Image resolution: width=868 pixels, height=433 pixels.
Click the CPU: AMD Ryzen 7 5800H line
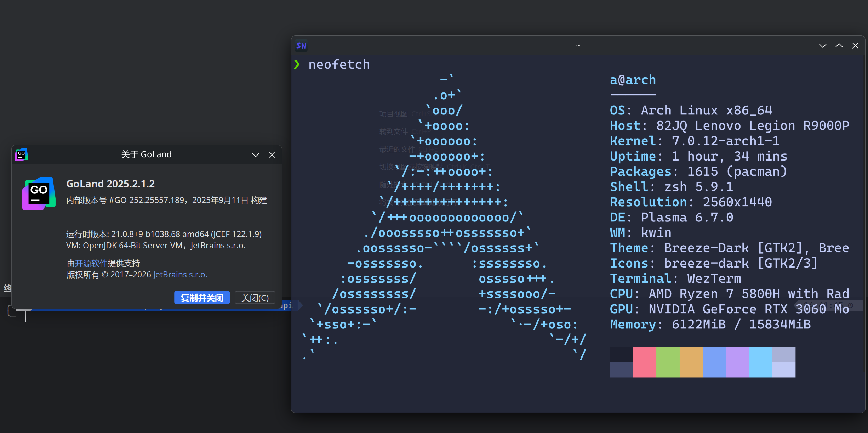[x=730, y=294]
